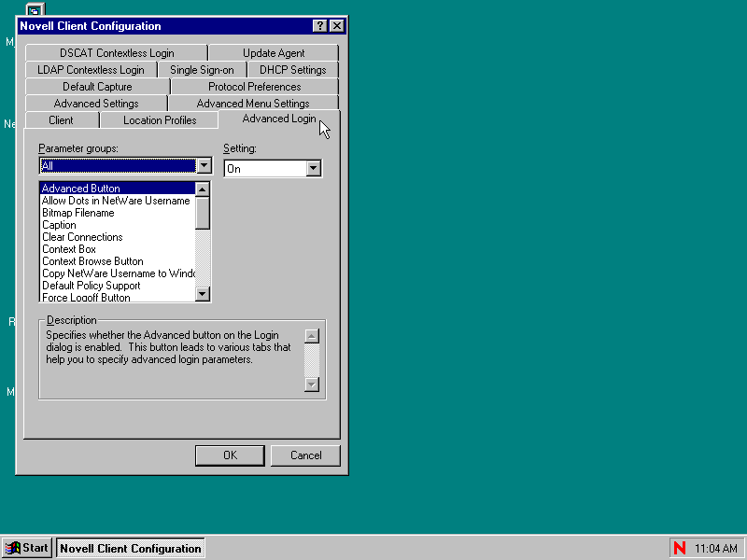The image size is (747, 560).
Task: Open the DSCAT Contextless Login tab
Action: 117,53
